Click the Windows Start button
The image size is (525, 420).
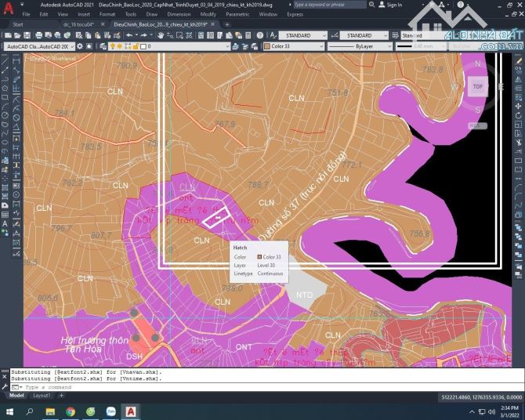tap(11, 411)
